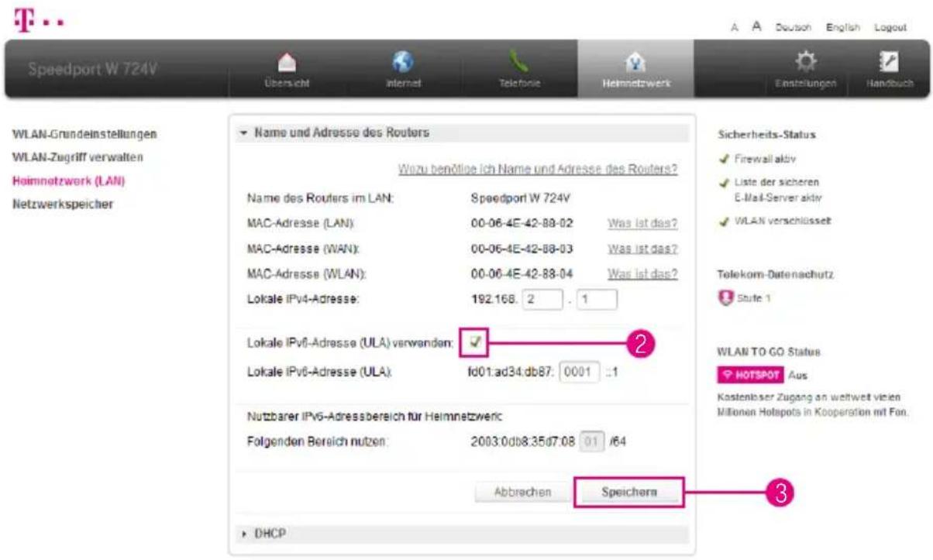Click MAC address value 00-06-4E-42-88-04
Screen dimensions: 933x560
522,273
